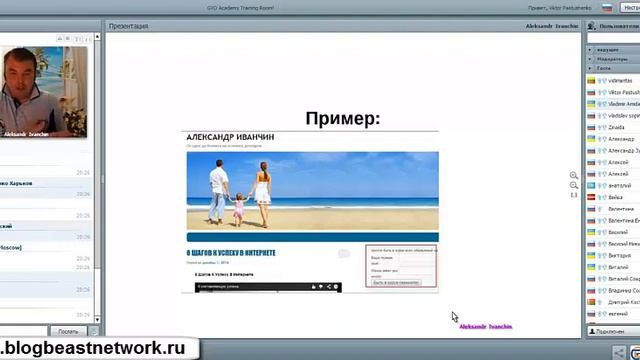
Task: Click into the chat message input field
Action: (23, 331)
